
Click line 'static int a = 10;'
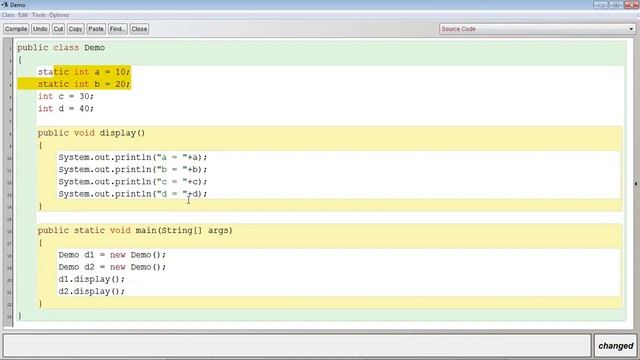[x=84, y=72]
